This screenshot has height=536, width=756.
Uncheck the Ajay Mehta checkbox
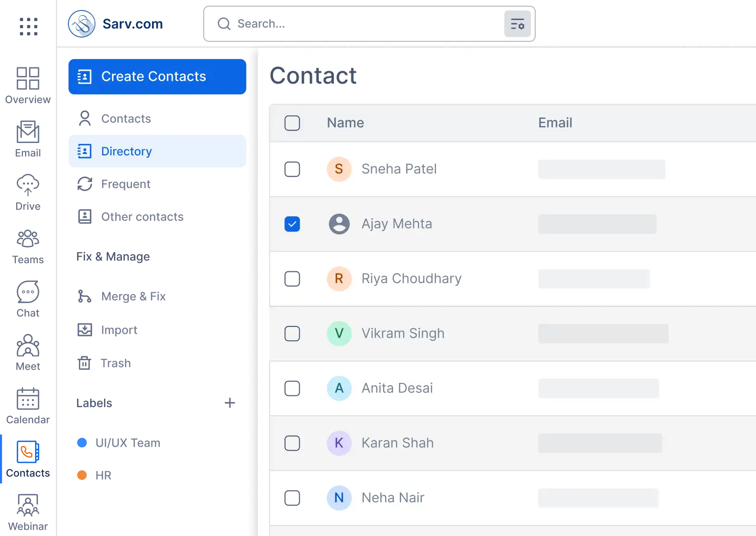point(292,224)
